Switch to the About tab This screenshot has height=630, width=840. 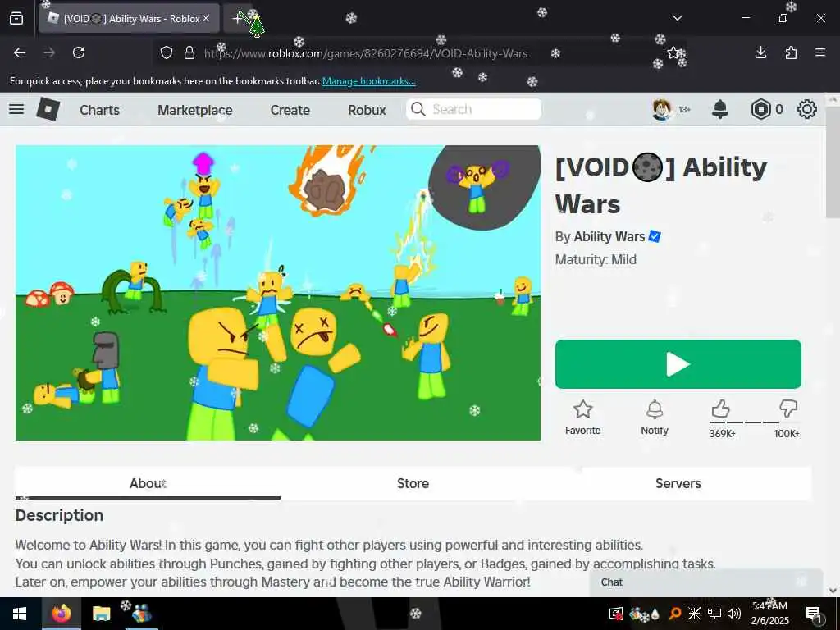[x=148, y=483]
